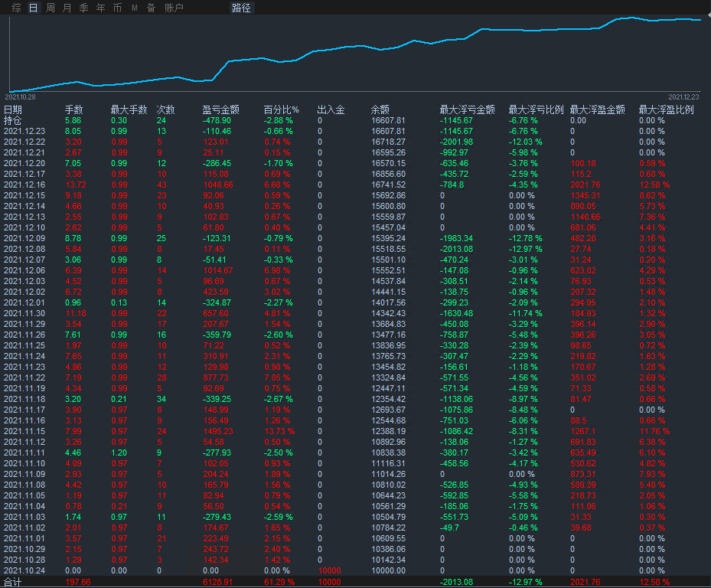Click the 路径 path button
The width and height of the screenshot is (711, 588).
click(241, 8)
